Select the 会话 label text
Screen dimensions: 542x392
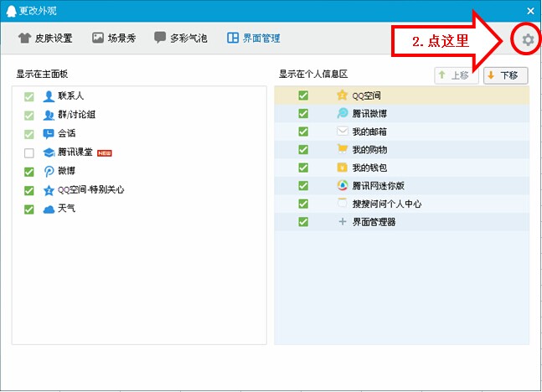[66, 133]
